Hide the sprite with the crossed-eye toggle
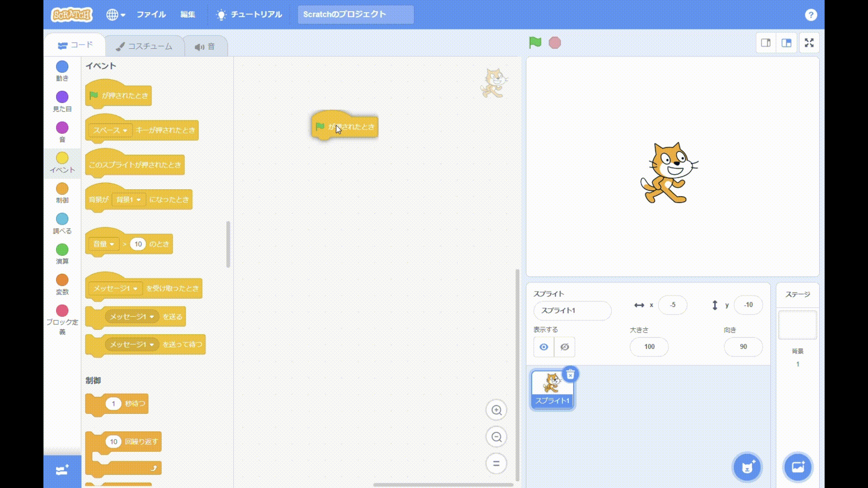Screen dimensions: 868x488 click(x=564, y=347)
